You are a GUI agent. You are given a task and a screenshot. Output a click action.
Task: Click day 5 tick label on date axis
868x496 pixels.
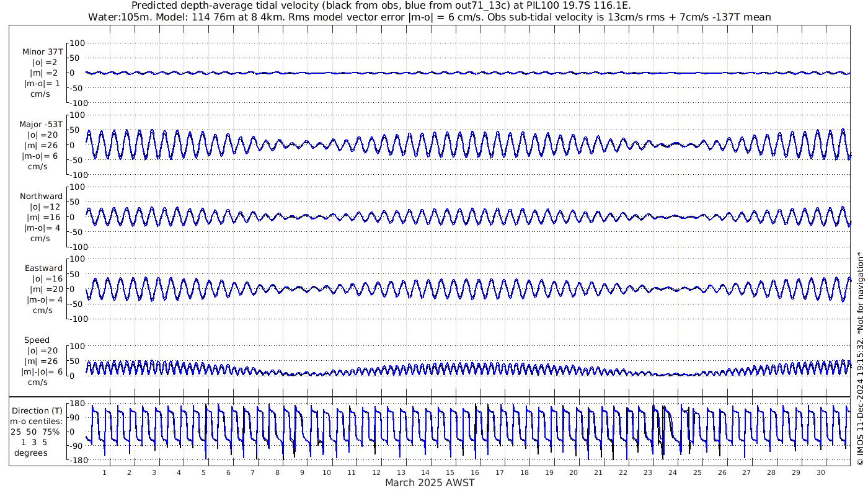(x=203, y=472)
